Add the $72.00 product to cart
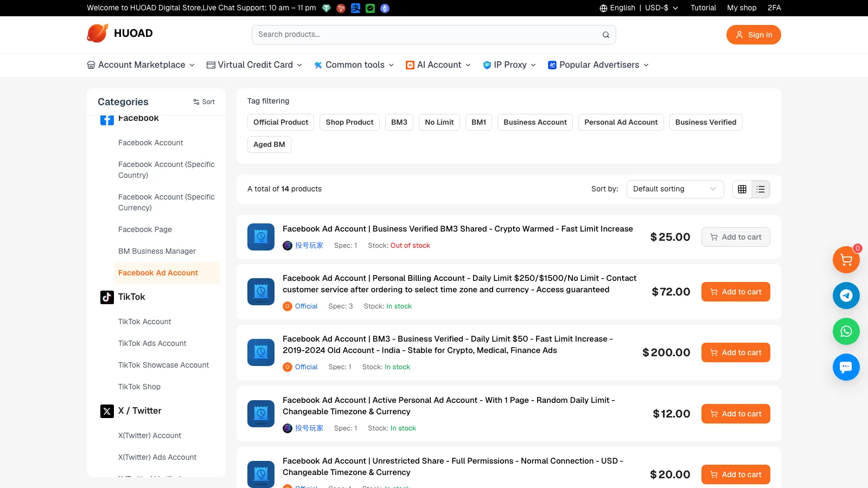The image size is (868, 488). point(736,292)
